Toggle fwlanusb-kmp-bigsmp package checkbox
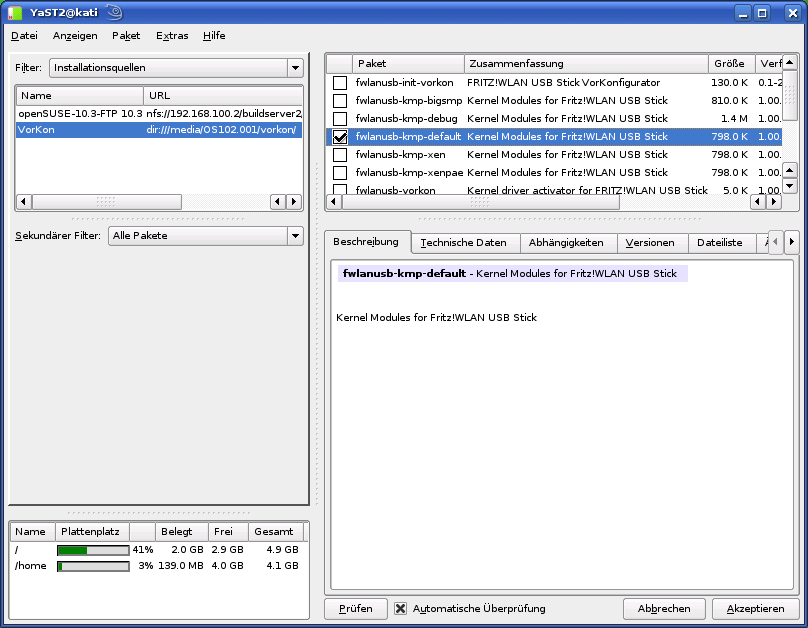Image resolution: width=808 pixels, height=628 pixels. point(340,100)
